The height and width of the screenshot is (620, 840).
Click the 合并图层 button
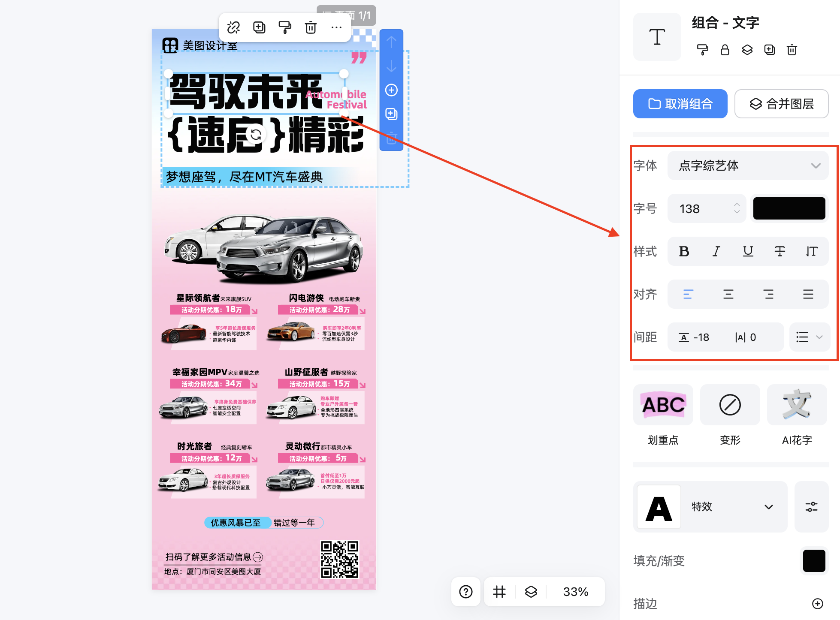coord(781,103)
